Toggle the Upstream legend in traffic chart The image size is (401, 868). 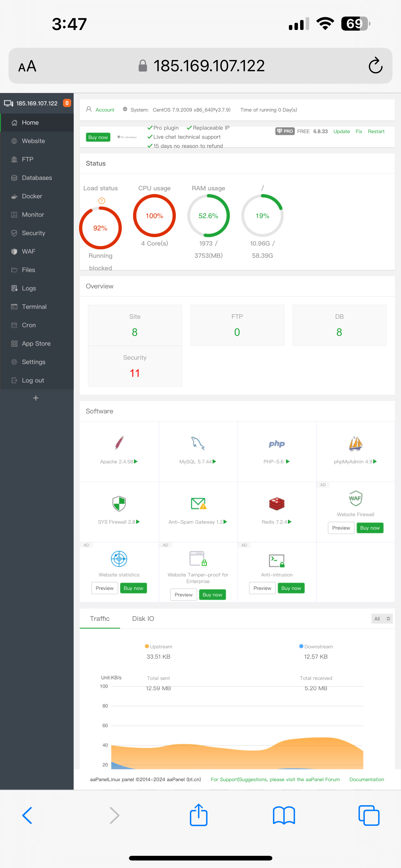pos(158,646)
